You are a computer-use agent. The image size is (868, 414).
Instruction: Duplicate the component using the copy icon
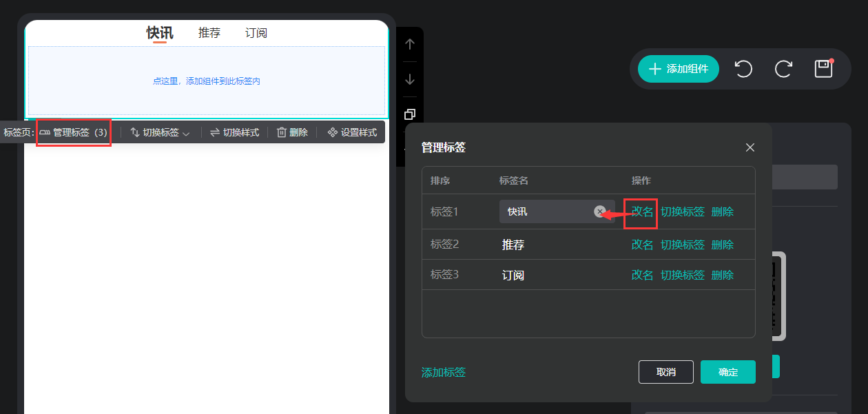(410, 114)
